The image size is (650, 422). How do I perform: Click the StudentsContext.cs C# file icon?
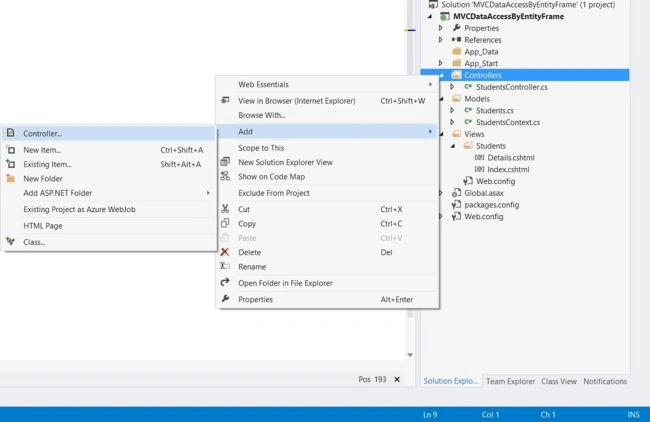[x=468, y=122]
